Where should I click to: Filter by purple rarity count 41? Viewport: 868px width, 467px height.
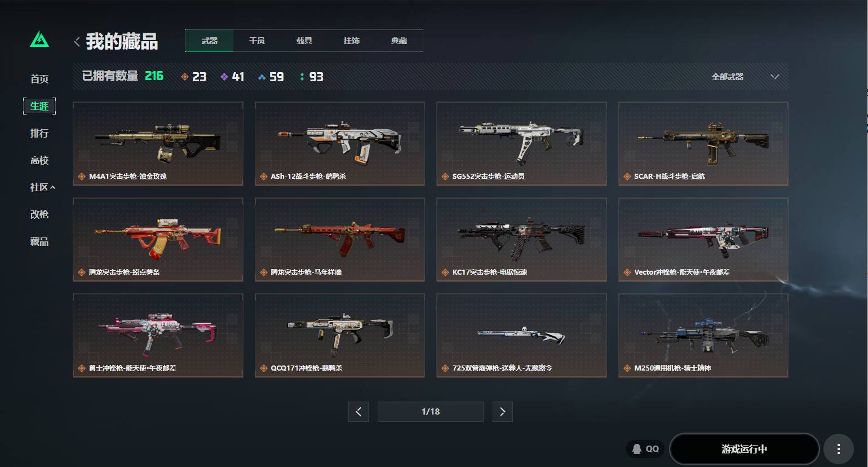coord(232,77)
